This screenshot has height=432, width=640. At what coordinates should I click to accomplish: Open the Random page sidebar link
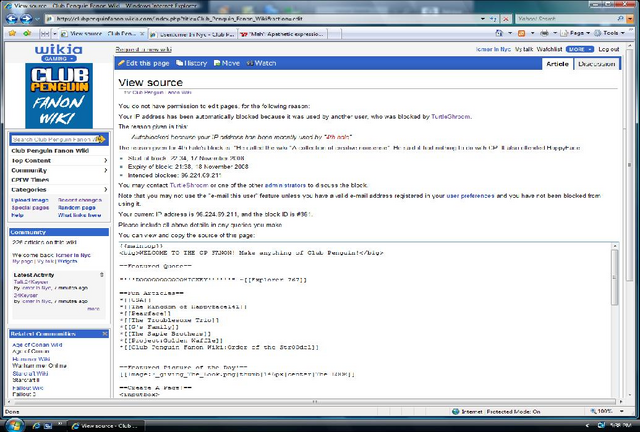(77, 207)
